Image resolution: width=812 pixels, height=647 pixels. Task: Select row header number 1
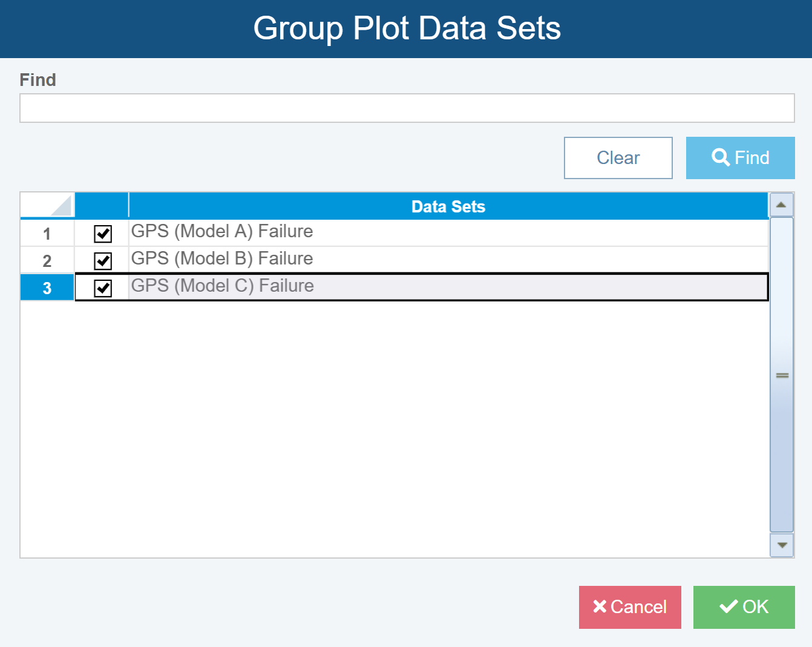coord(47,234)
